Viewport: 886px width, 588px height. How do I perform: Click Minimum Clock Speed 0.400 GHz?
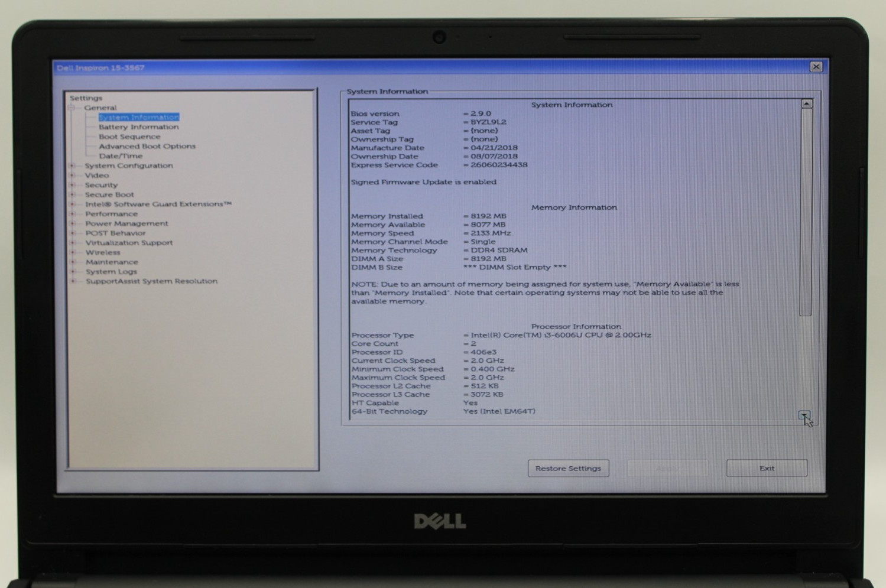tap(492, 369)
